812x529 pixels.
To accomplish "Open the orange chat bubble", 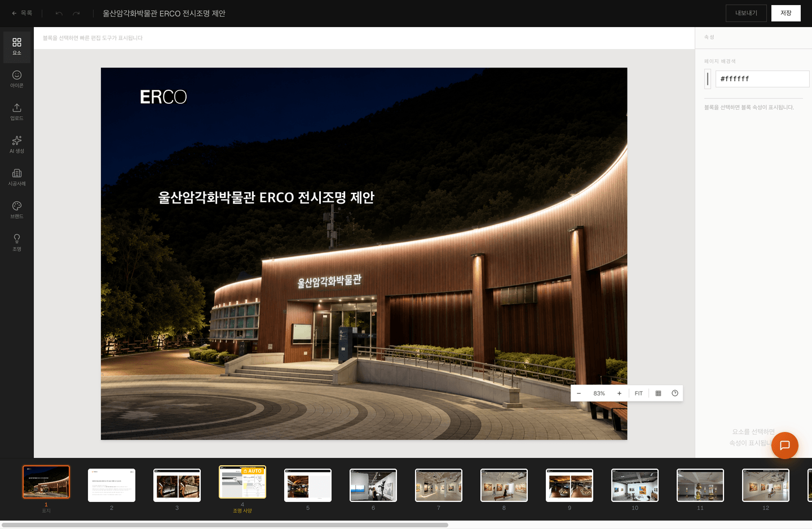I will [x=785, y=446].
